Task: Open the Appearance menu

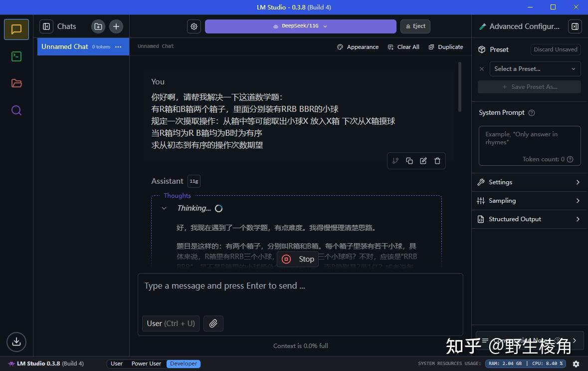Action: tap(358, 47)
